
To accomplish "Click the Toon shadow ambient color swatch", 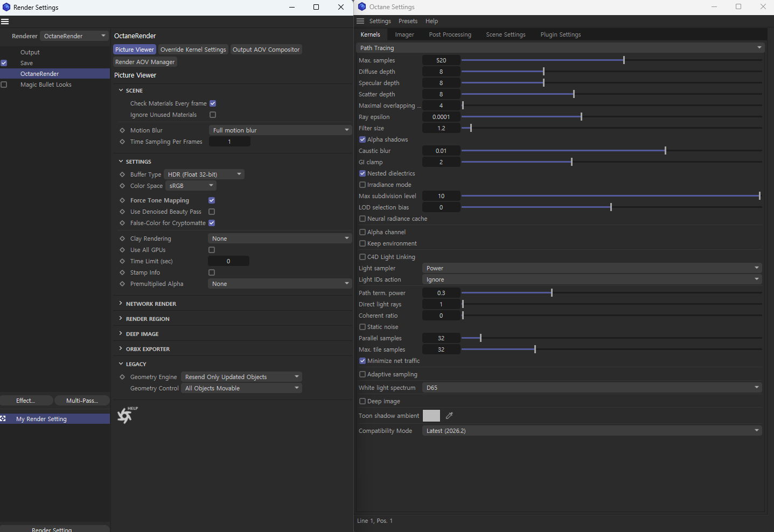I will point(431,416).
